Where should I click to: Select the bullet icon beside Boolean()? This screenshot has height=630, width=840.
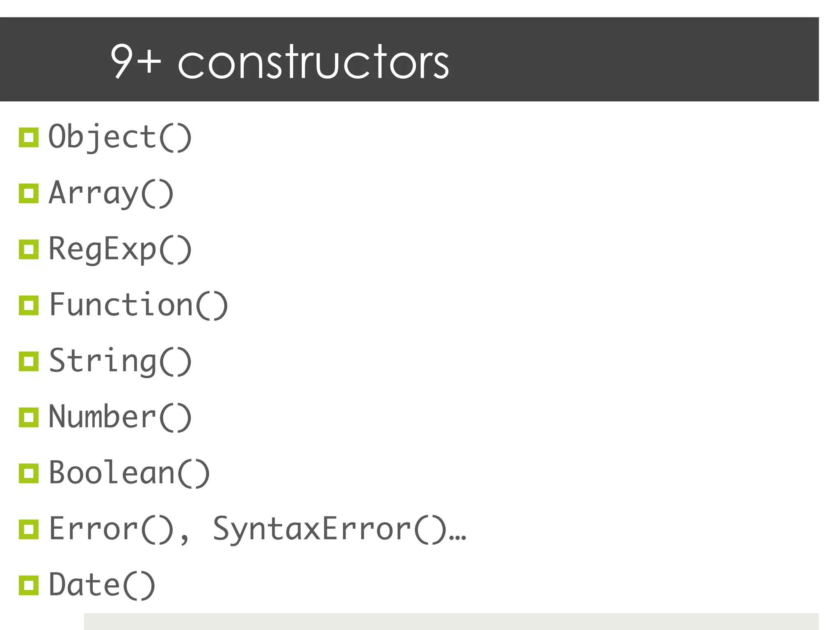pyautogui.click(x=29, y=473)
